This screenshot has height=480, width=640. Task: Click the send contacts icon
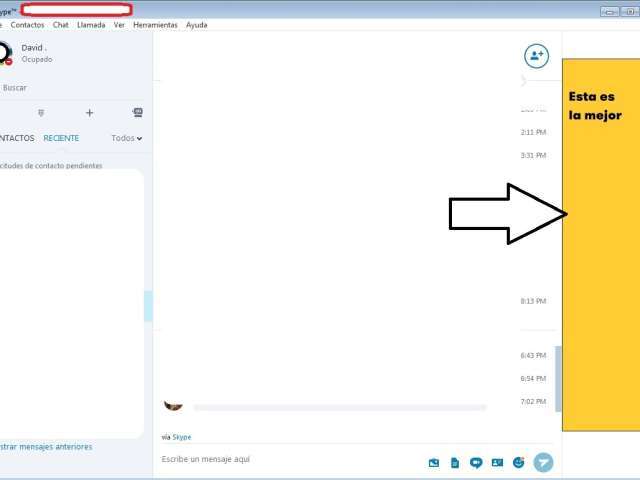(x=497, y=463)
